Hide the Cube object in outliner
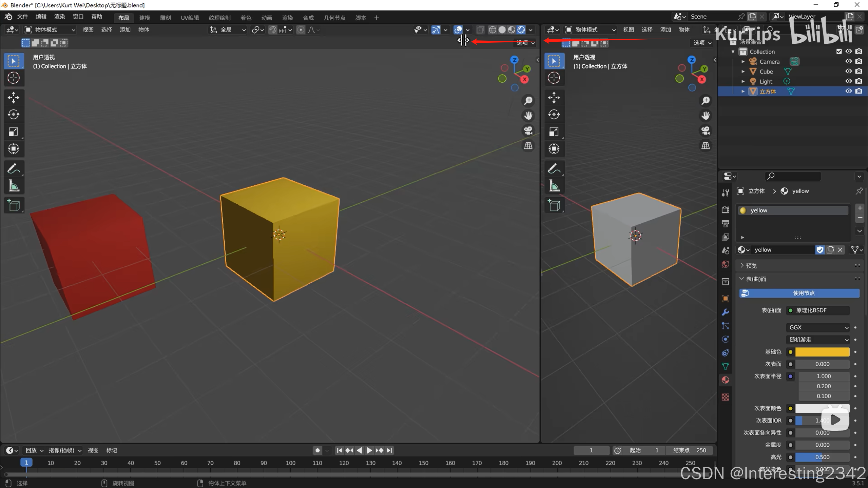 click(848, 71)
